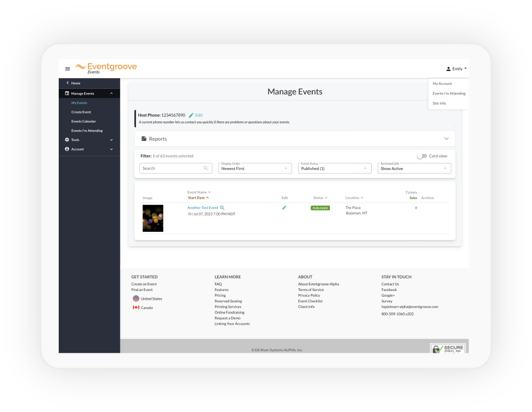
Task: Open the Pricing footer link
Action: pyautogui.click(x=220, y=295)
